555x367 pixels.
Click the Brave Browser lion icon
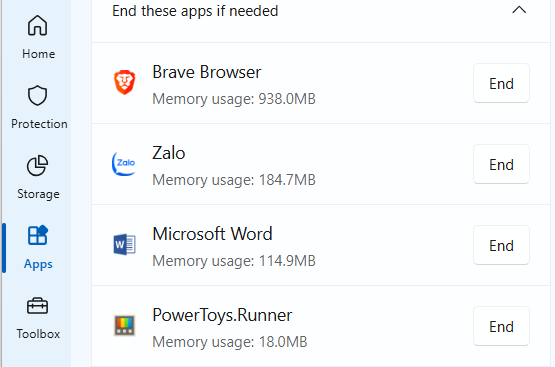124,82
